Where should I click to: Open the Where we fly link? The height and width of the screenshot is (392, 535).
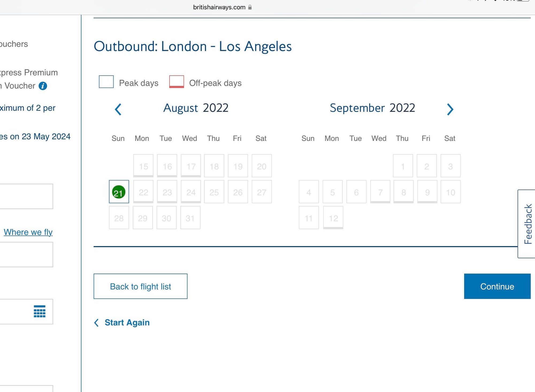tap(28, 232)
